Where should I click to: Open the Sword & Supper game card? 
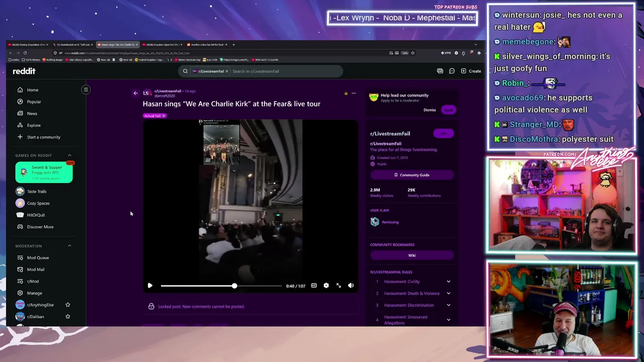click(x=44, y=172)
